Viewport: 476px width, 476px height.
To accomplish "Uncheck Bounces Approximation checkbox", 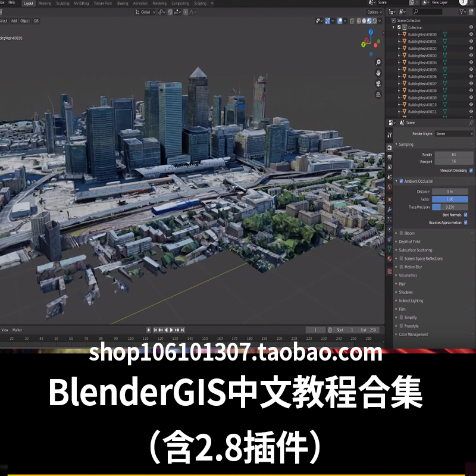I will coord(466,223).
